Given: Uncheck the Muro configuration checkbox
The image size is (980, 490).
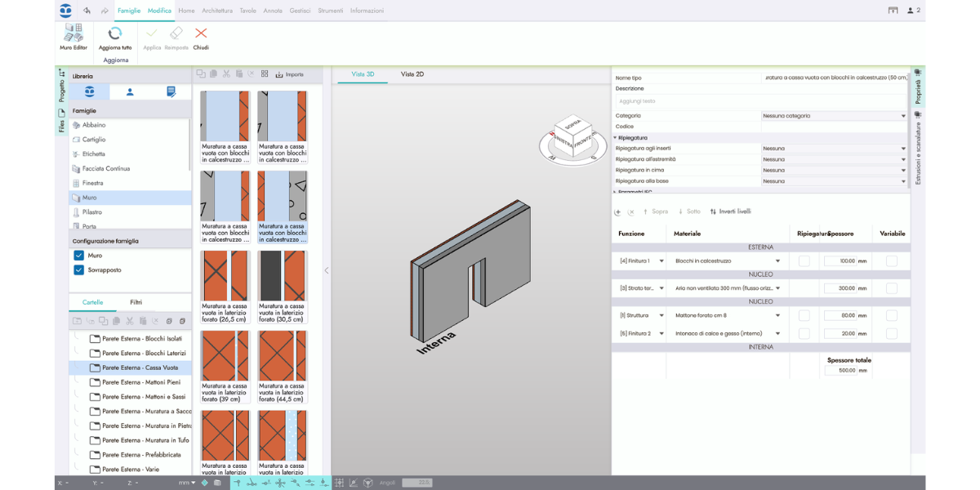Looking at the screenshot, I should pos(79,256).
